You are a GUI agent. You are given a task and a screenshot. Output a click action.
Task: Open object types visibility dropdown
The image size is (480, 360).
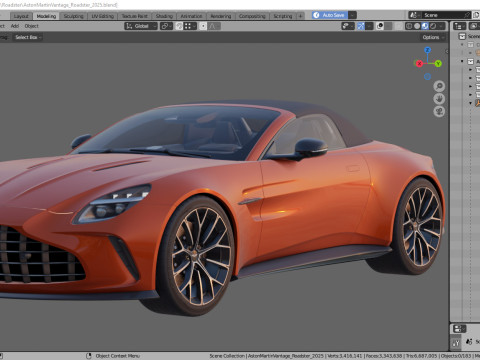(x=348, y=26)
